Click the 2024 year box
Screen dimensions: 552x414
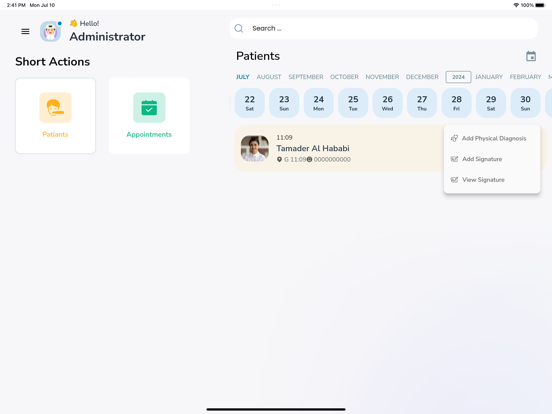458,77
